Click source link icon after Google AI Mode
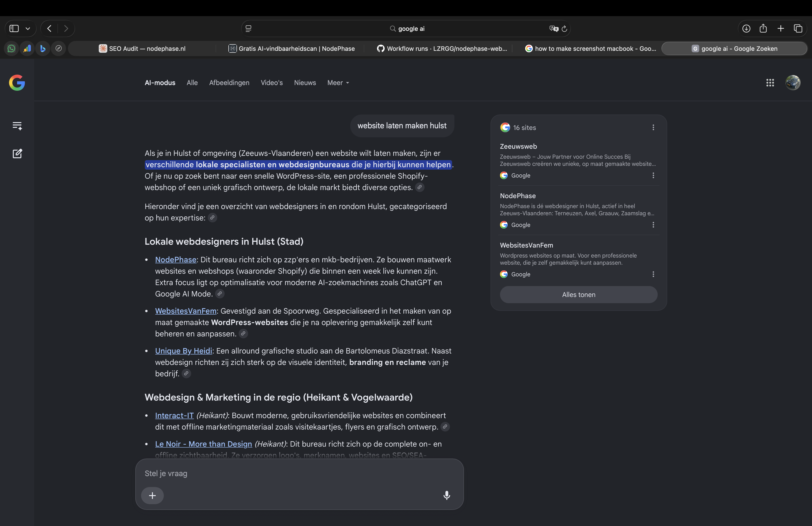Viewport: 812px width, 526px height. 220,294
